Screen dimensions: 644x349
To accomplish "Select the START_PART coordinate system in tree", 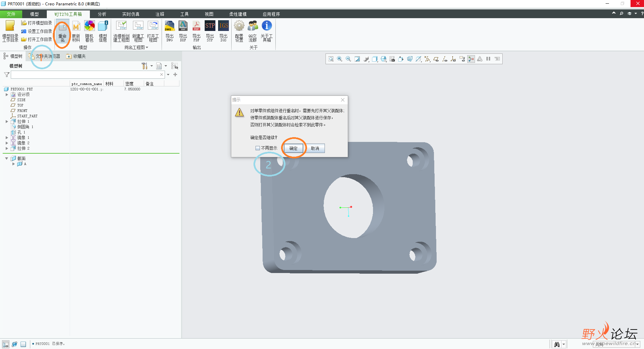I will (24, 116).
